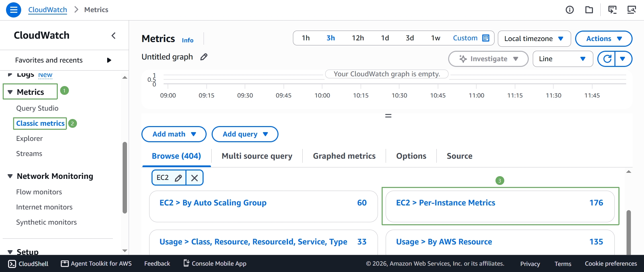Image resolution: width=644 pixels, height=272 pixels.
Task: Click the CloudWatch breadcrumb link
Action: coord(48,10)
